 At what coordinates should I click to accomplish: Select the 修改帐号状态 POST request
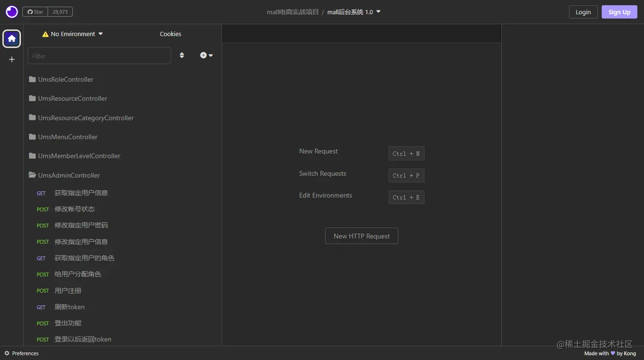123,209
